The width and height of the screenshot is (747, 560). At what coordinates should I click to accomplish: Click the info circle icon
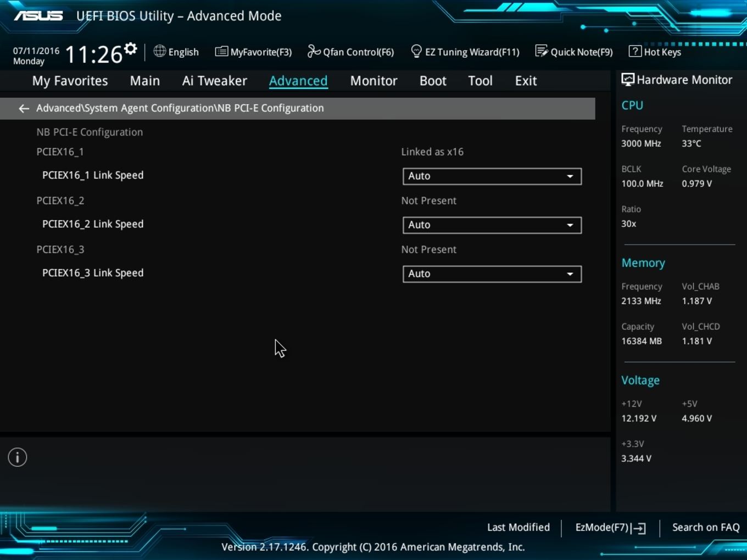[18, 457]
